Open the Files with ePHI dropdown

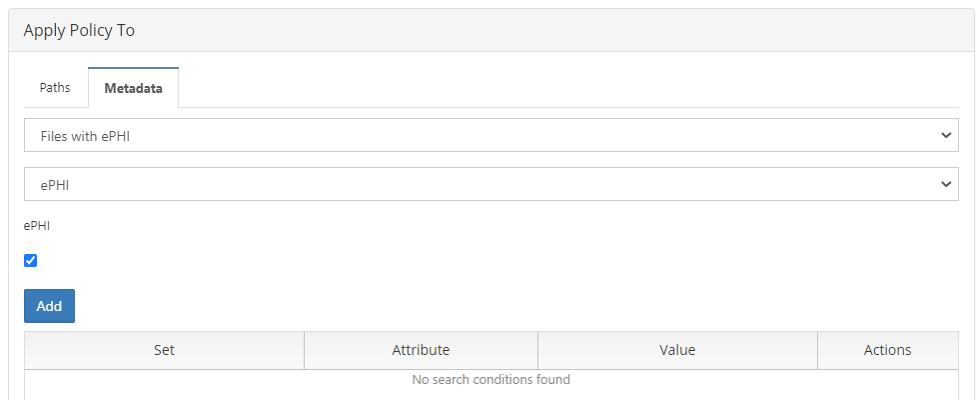coord(490,135)
